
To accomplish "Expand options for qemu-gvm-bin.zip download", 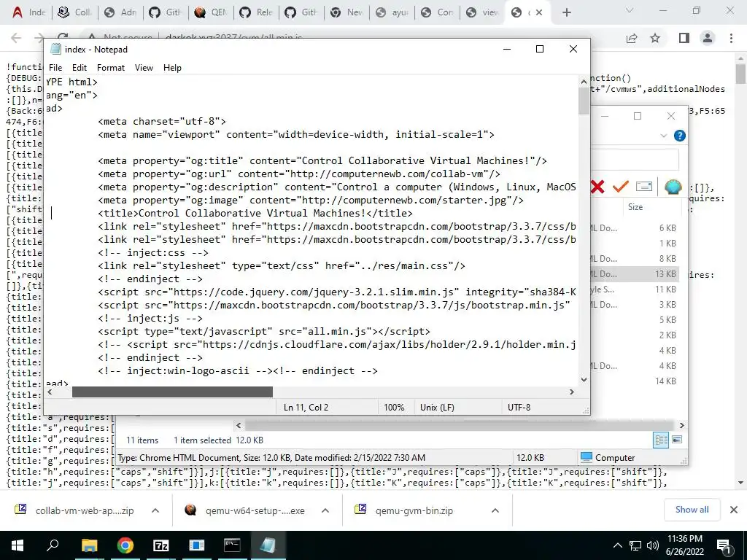I will (495, 510).
